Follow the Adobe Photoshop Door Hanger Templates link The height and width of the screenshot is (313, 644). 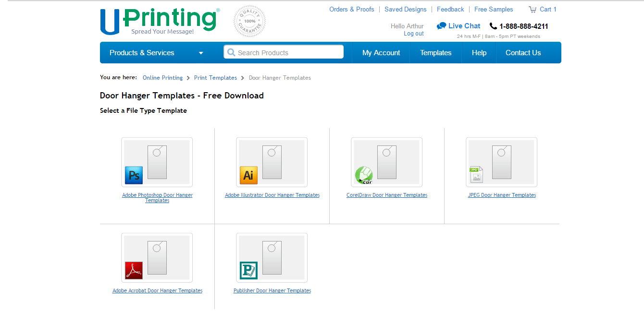coord(157,198)
